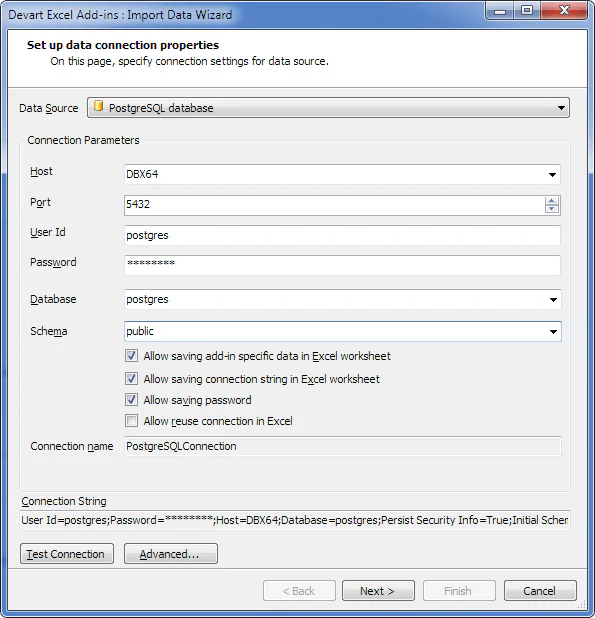Screen dimensions: 595x618
Task: Expand the Host dropdown arrow
Action: coord(552,175)
